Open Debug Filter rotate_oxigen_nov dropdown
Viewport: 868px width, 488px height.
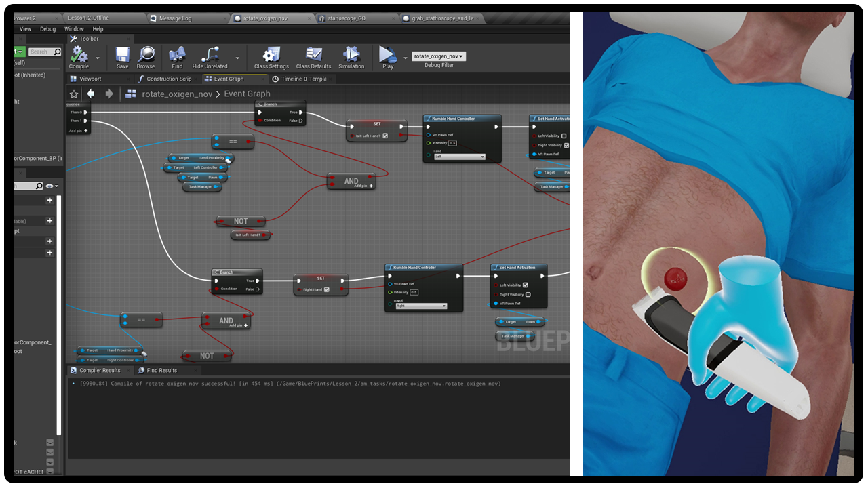439,56
